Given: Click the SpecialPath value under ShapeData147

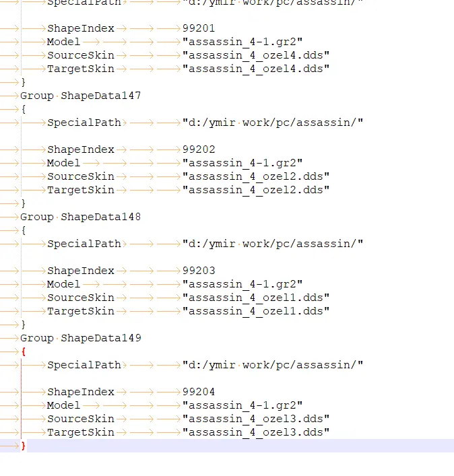Looking at the screenshot, I should point(273,123).
